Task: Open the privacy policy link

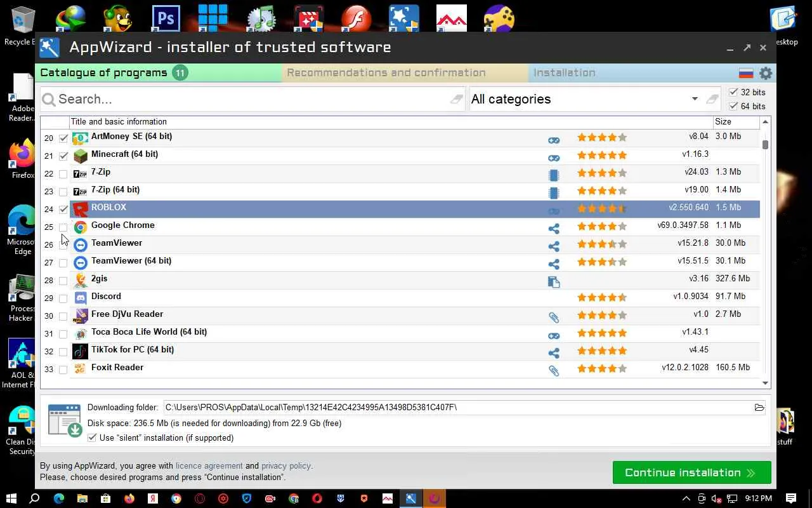Action: 285,466
